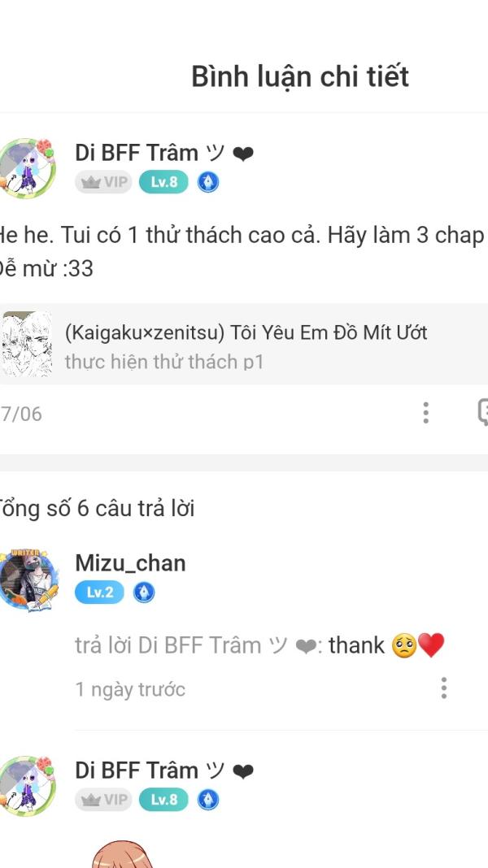Tap Di BFF Trâm's avatar in lower reply

27,786
